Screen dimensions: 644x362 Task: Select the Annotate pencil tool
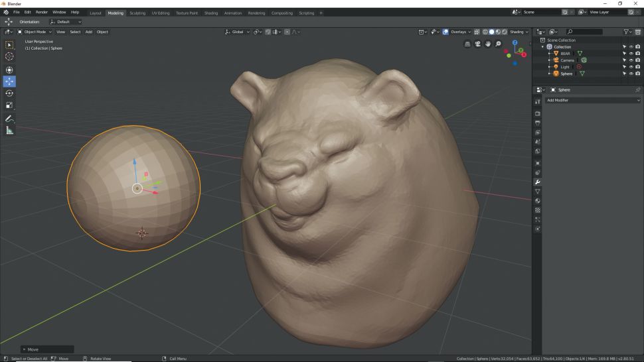point(9,119)
